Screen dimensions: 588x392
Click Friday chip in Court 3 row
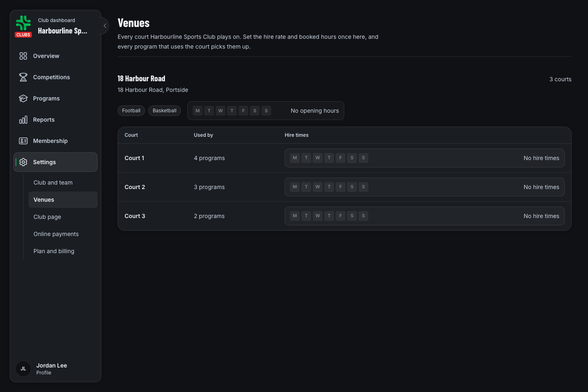point(341,216)
